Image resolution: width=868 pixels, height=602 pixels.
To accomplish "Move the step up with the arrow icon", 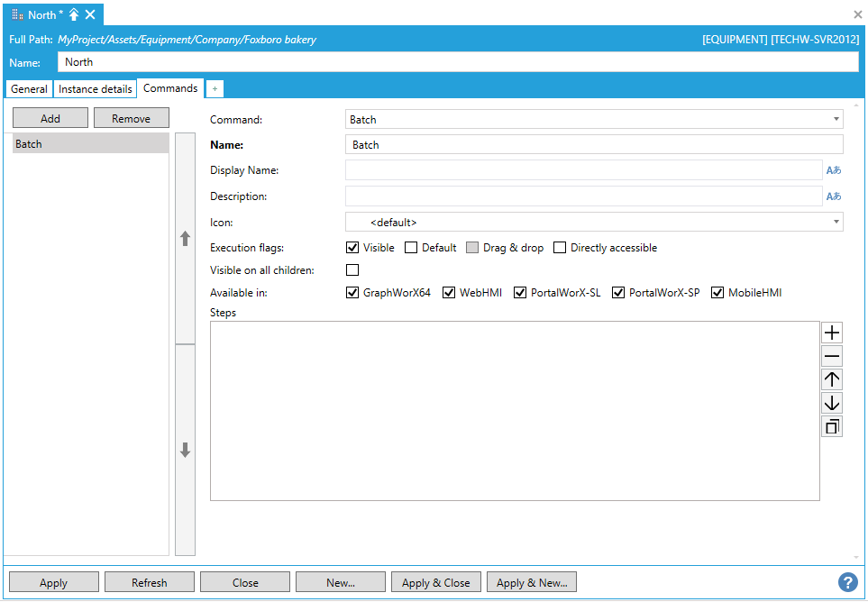I will click(x=832, y=379).
